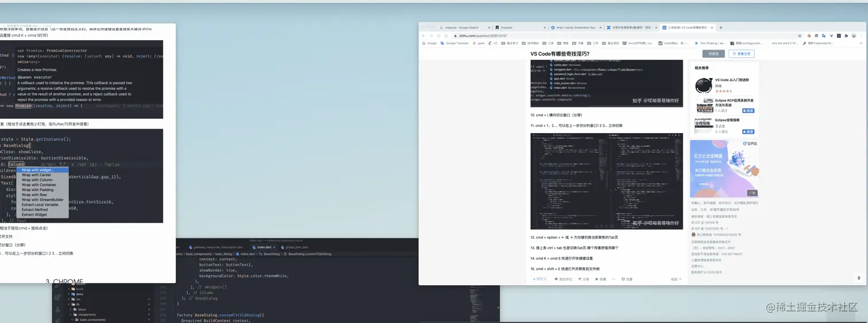Viewport: 868px width, 323px height.
Task: Choose Wrap with widget... in context menu
Action: 42,170
